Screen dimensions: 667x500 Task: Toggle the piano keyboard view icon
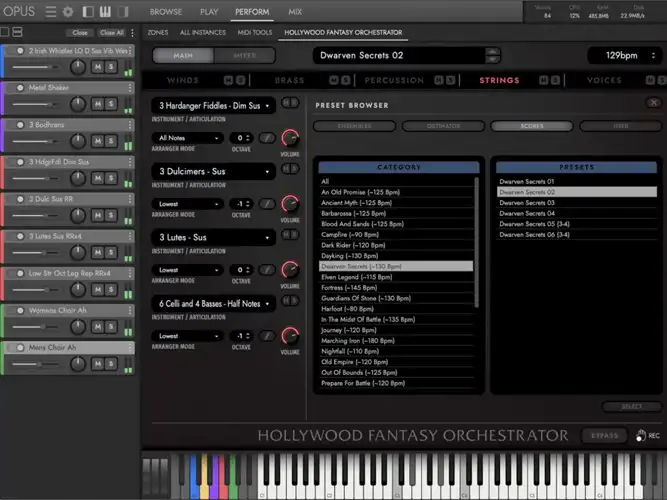[105, 11]
